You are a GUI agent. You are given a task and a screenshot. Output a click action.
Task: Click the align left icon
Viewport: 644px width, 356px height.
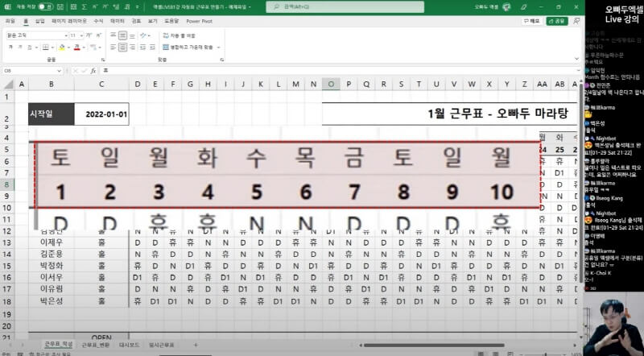[x=114, y=48]
